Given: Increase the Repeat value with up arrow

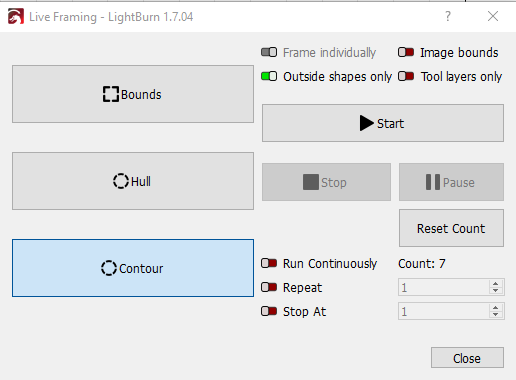Looking at the screenshot, I should click(496, 284).
